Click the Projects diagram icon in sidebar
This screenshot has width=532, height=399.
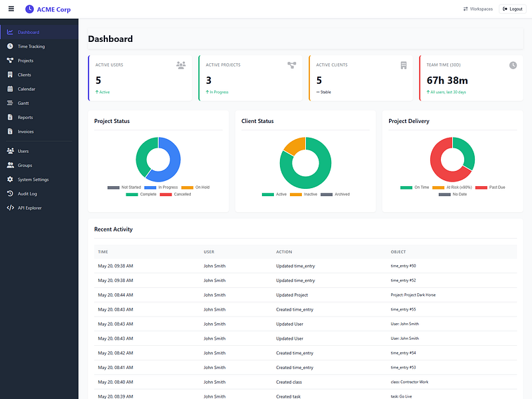point(10,61)
